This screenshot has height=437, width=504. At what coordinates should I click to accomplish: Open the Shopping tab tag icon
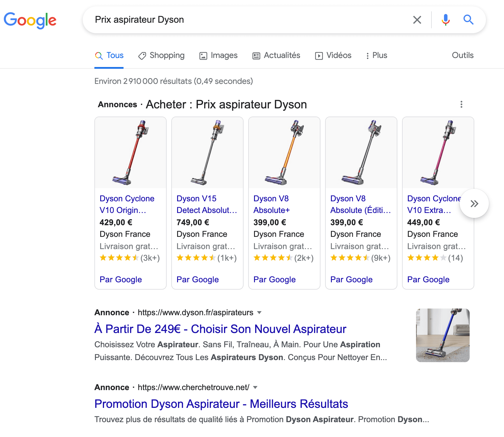click(x=142, y=55)
